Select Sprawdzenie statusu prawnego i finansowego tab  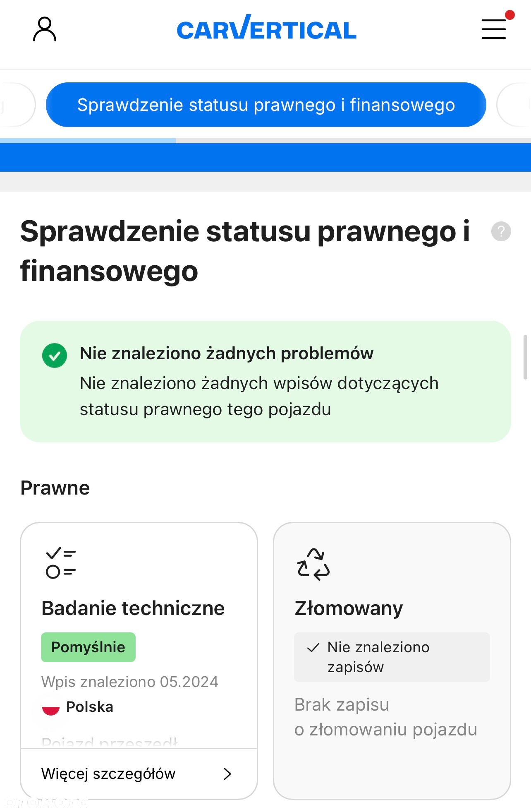click(266, 105)
